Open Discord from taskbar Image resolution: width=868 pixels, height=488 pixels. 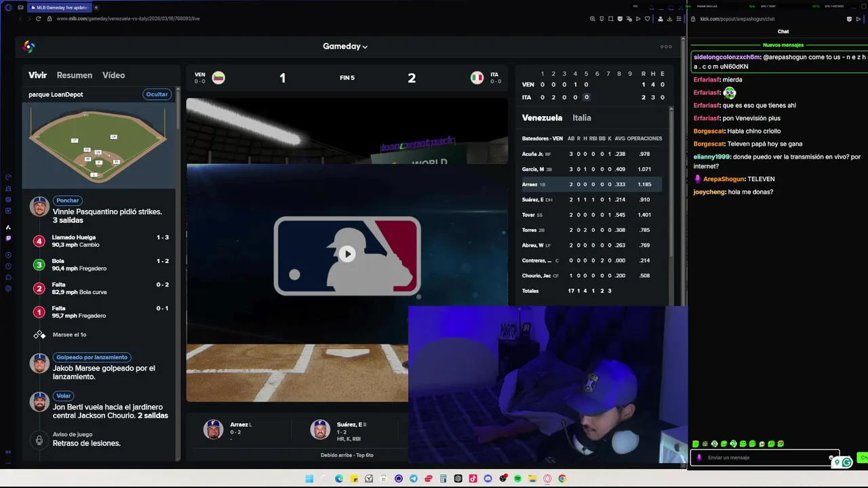tap(488, 479)
